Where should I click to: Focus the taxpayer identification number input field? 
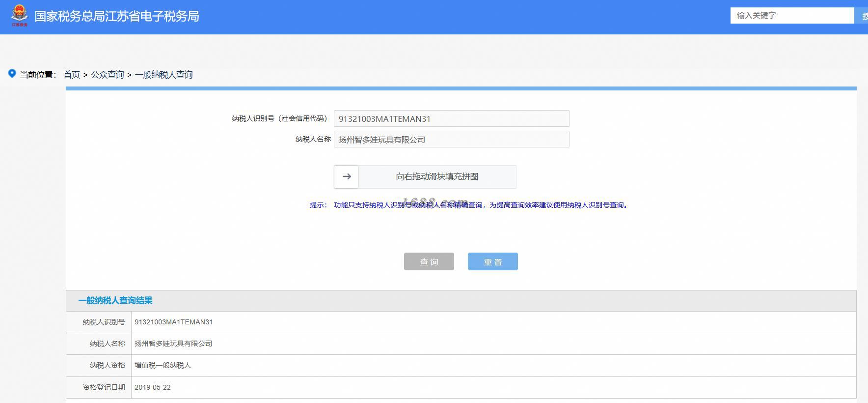pos(451,118)
